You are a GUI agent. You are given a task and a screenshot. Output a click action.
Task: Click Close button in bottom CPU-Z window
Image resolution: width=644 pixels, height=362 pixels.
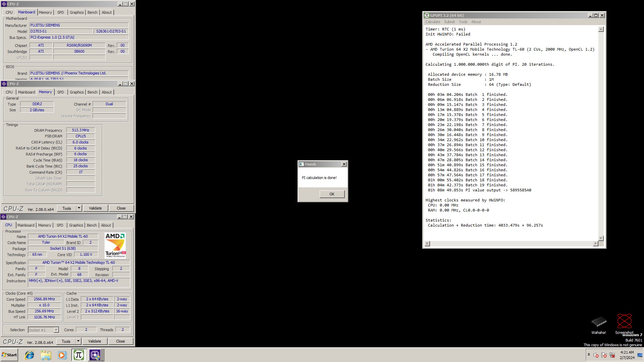point(120,341)
